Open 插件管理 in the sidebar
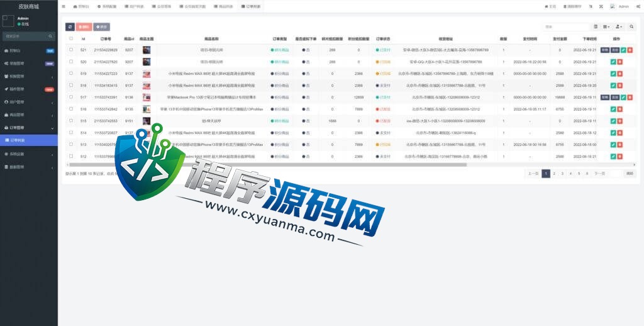Image resolution: width=644 pixels, height=326 pixels. tap(29, 89)
